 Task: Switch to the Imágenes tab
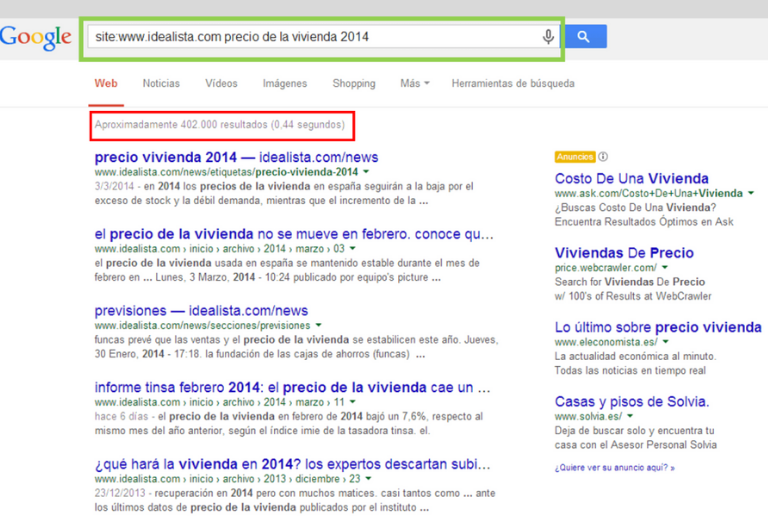285,83
